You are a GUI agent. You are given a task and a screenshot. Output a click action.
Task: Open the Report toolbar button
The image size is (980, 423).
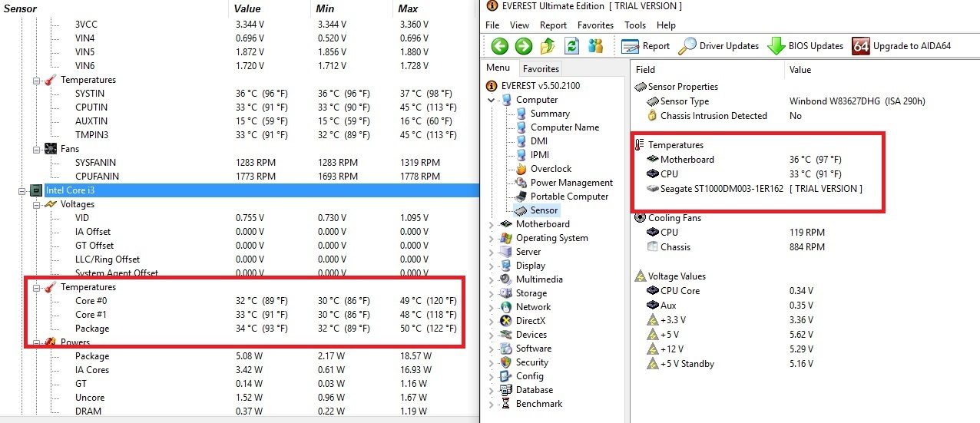646,46
